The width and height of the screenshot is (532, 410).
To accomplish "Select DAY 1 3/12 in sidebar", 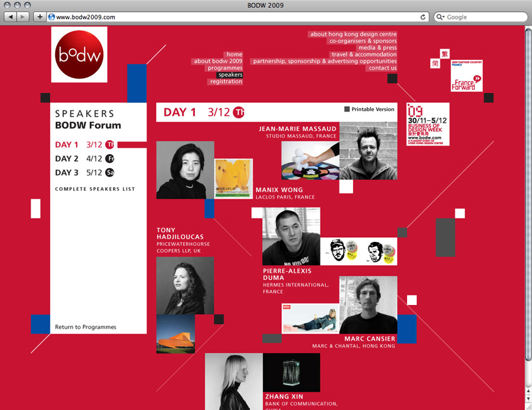I will click(x=85, y=145).
